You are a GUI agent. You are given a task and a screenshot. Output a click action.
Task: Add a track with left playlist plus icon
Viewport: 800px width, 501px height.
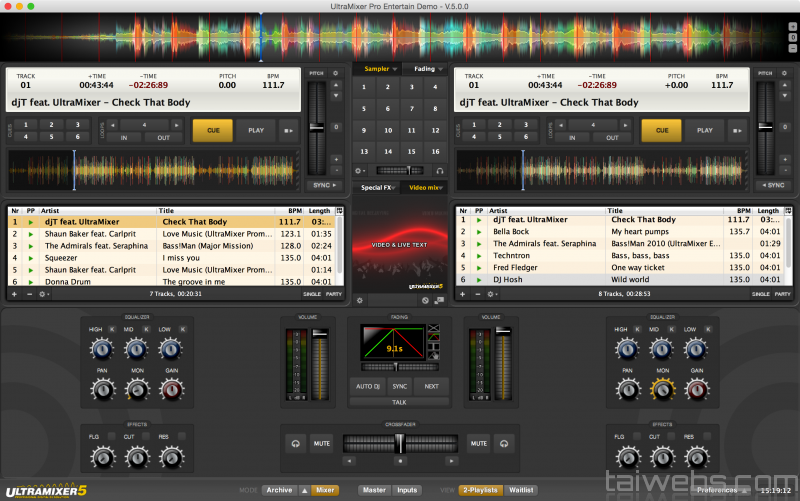coord(14,294)
